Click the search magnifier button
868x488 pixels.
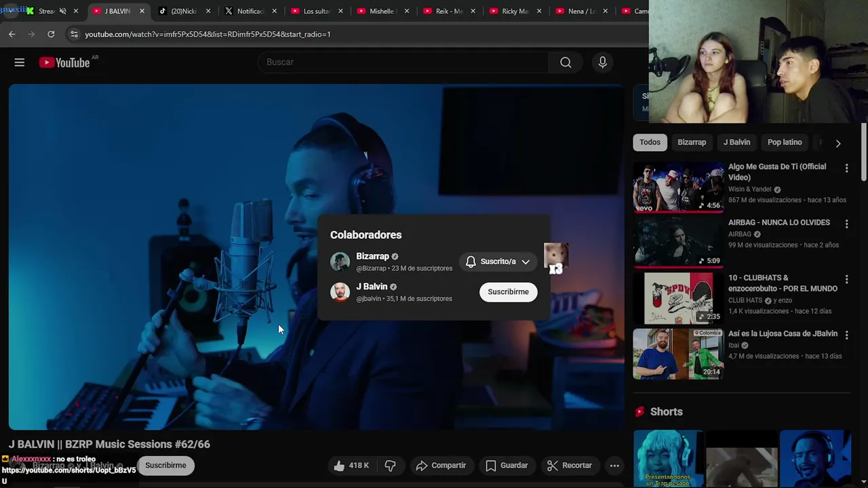(x=566, y=62)
